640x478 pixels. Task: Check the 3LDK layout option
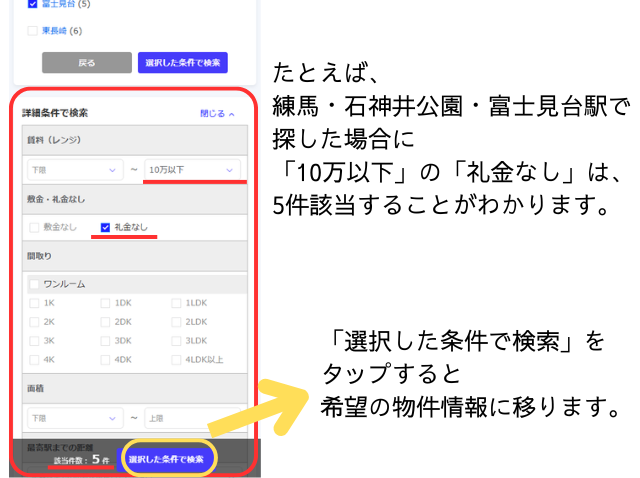(176, 340)
